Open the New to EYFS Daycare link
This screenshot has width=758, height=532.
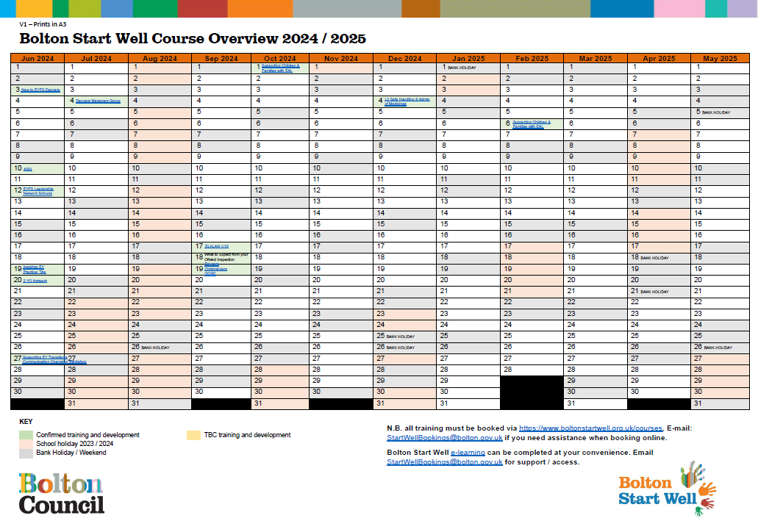40,90
